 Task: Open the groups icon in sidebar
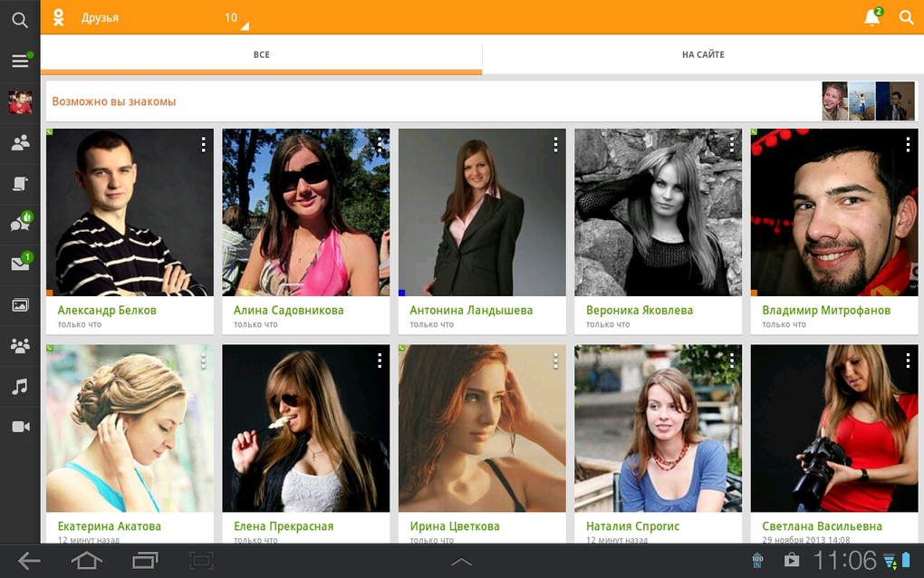pos(20,346)
